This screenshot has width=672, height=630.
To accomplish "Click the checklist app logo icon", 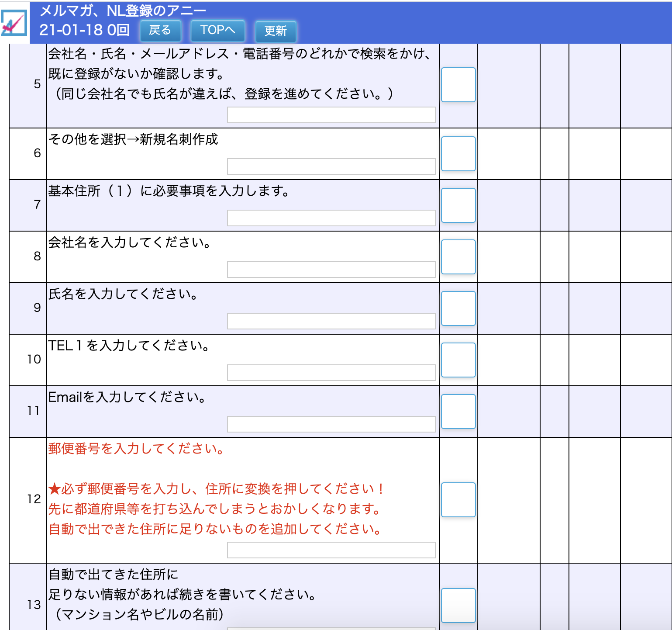I will point(14,22).
